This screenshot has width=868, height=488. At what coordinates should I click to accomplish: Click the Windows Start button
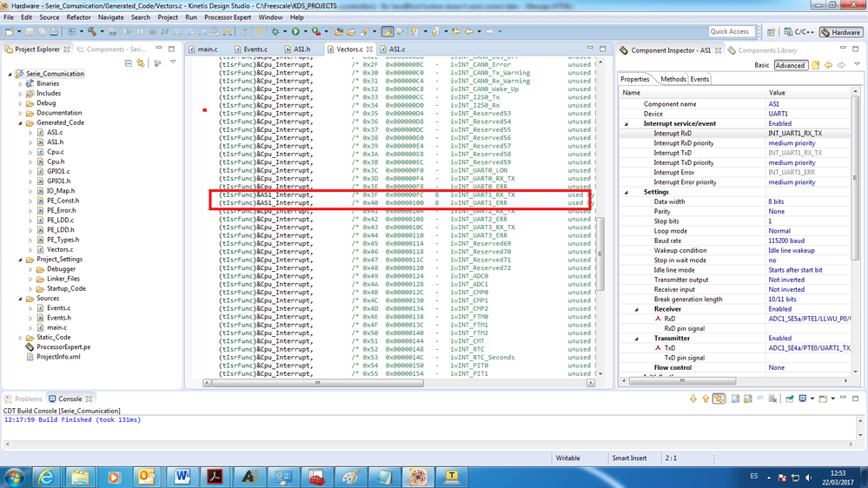(x=15, y=477)
